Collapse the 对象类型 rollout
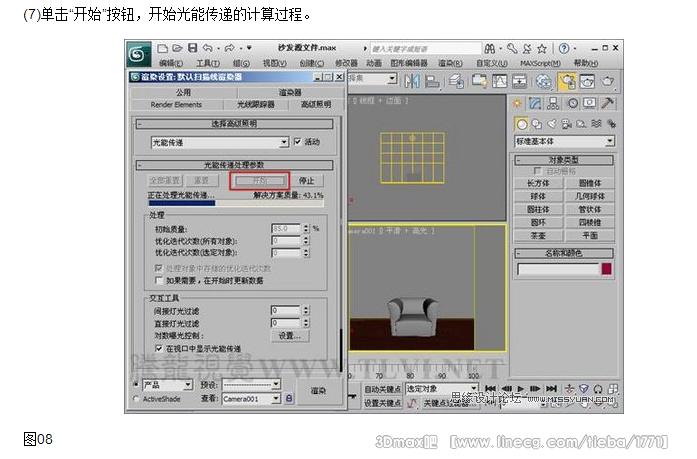 (x=564, y=160)
